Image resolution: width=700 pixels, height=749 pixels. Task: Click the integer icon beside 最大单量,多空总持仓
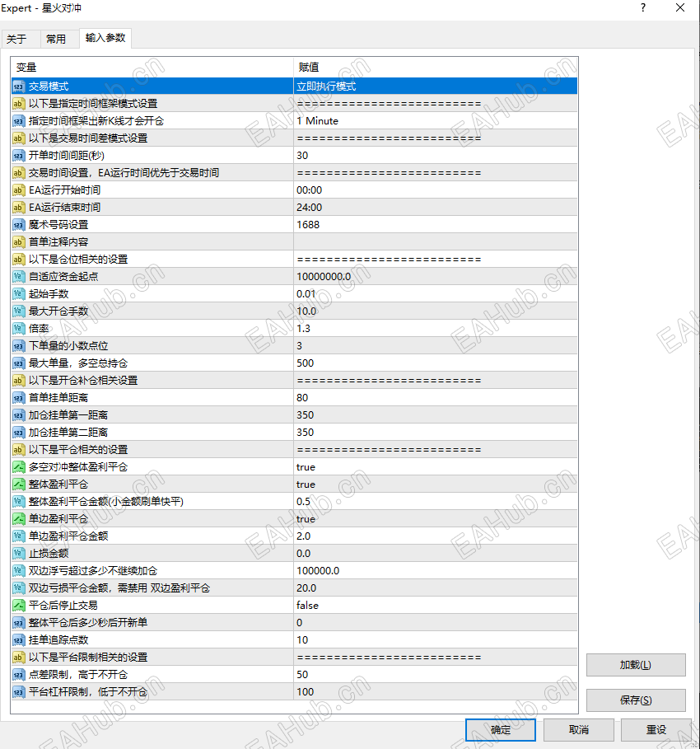coord(18,363)
